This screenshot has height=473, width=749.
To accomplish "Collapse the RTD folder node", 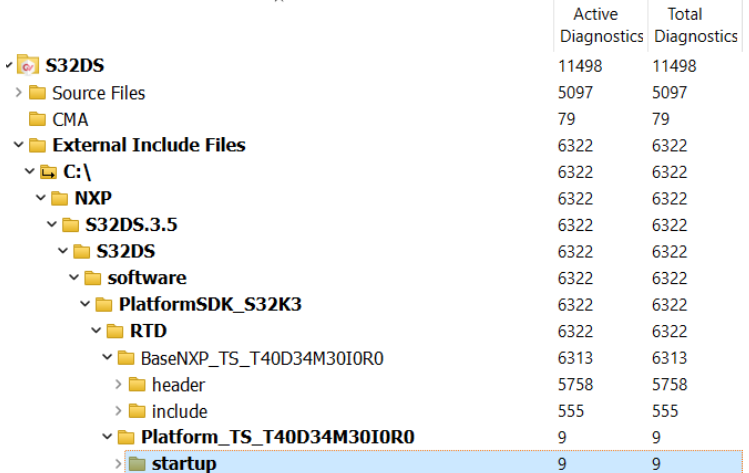I will (96, 330).
